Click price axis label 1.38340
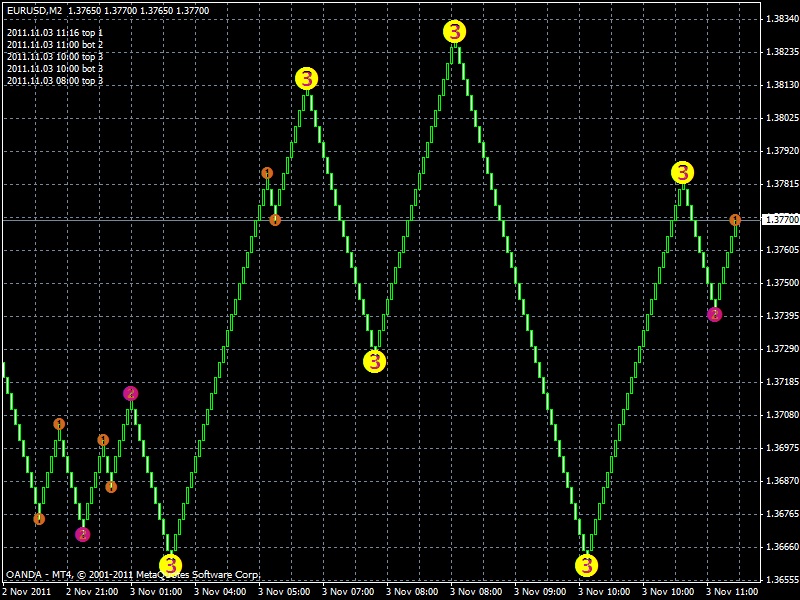 tap(782, 19)
